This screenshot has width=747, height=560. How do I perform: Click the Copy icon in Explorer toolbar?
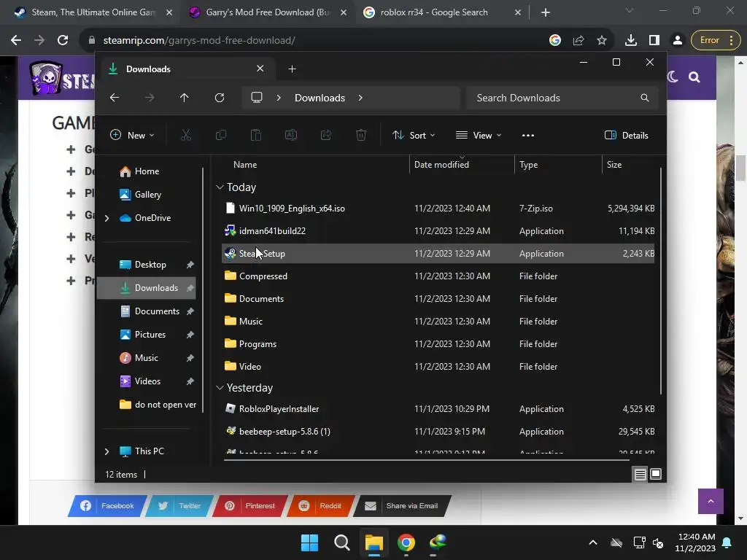(221, 135)
